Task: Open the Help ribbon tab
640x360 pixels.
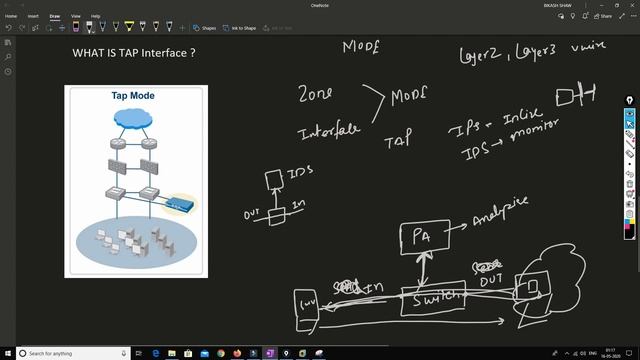Action: (x=96, y=16)
